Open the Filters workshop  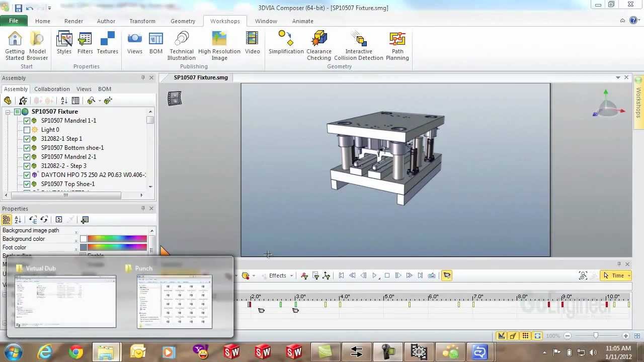coord(85,43)
